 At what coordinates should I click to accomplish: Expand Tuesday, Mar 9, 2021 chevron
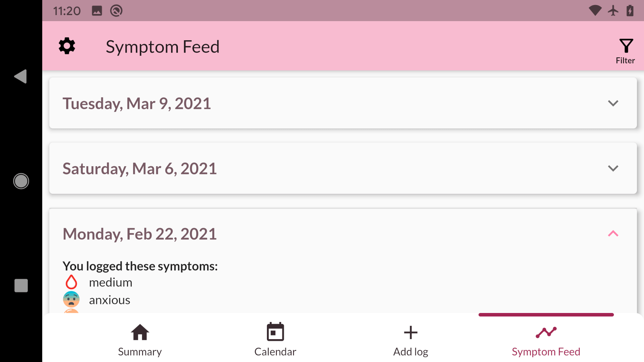click(613, 103)
